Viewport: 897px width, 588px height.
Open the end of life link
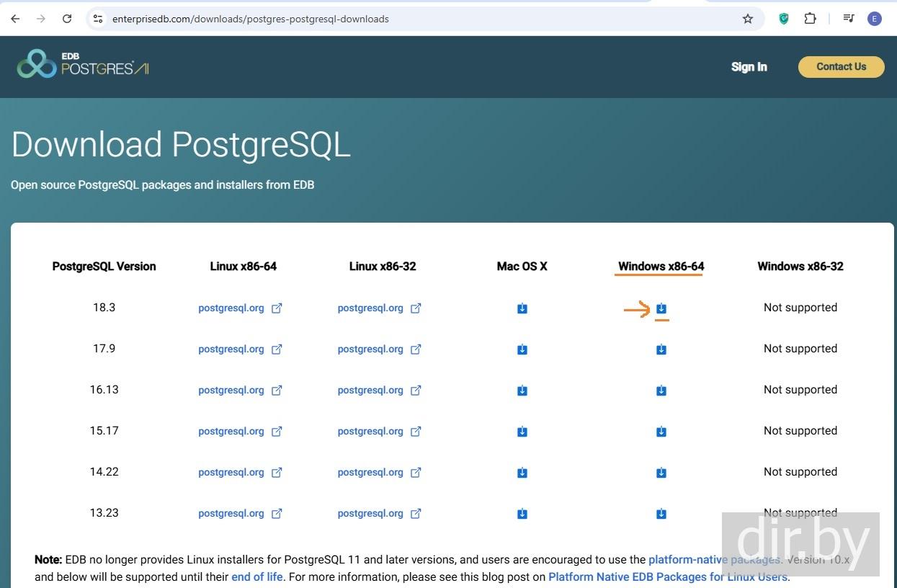(257, 576)
